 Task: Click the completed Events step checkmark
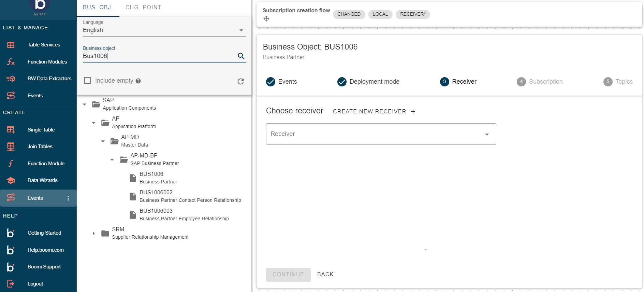click(x=270, y=82)
